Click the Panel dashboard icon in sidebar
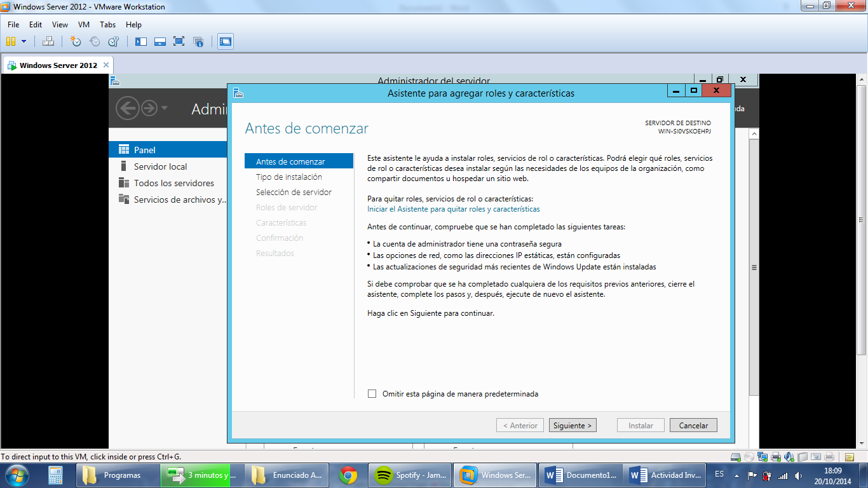The image size is (868, 488). [124, 150]
